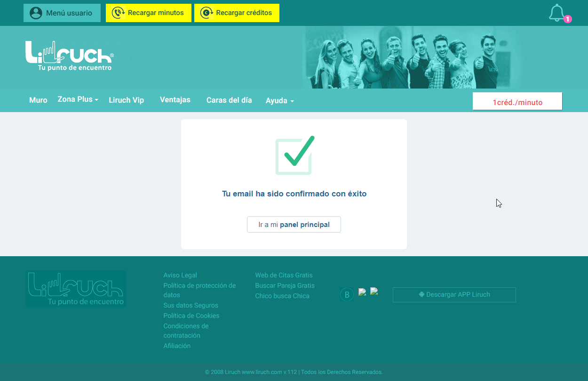Click the green checkmark confirmation graphic

pyautogui.click(x=294, y=155)
